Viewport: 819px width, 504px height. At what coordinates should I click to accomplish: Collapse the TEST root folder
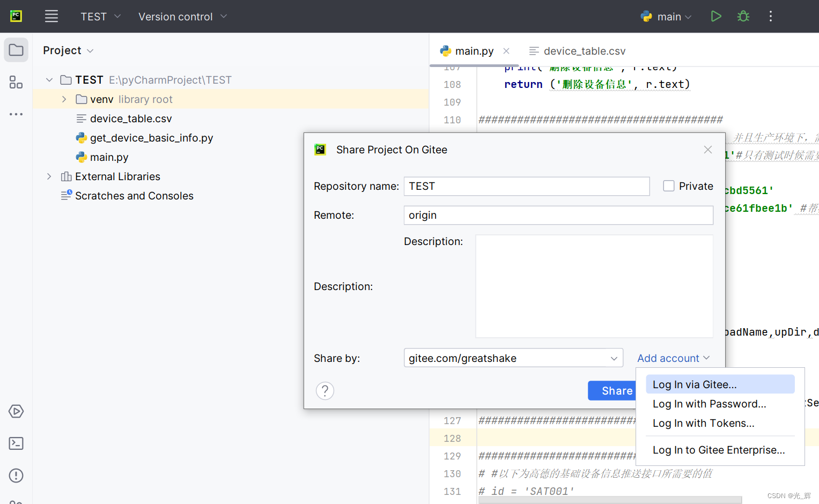click(x=49, y=80)
